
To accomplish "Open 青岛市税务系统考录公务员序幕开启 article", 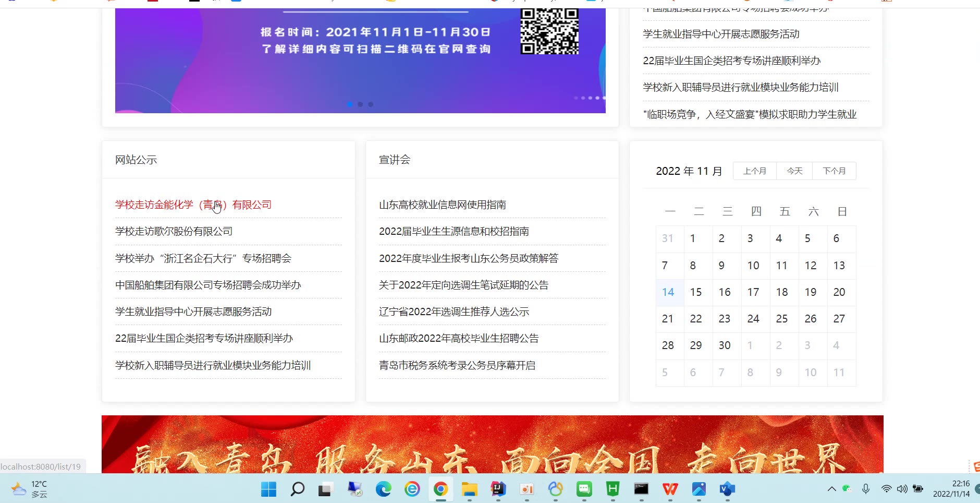I will click(457, 365).
